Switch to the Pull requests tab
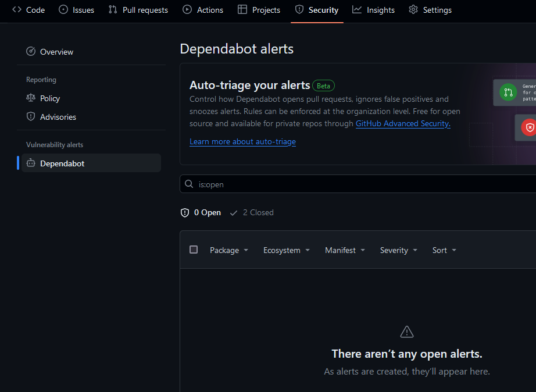The height and width of the screenshot is (392, 536). pyautogui.click(x=138, y=10)
